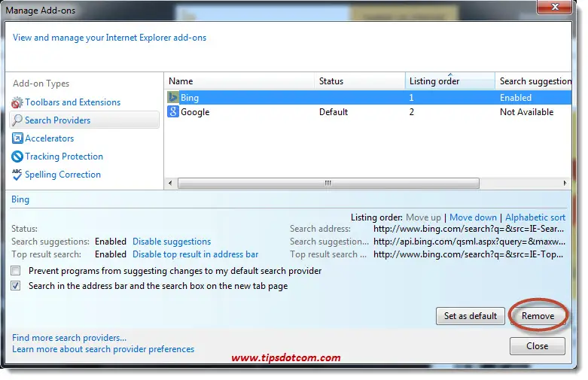Open Accelerators add-on type

coord(50,138)
